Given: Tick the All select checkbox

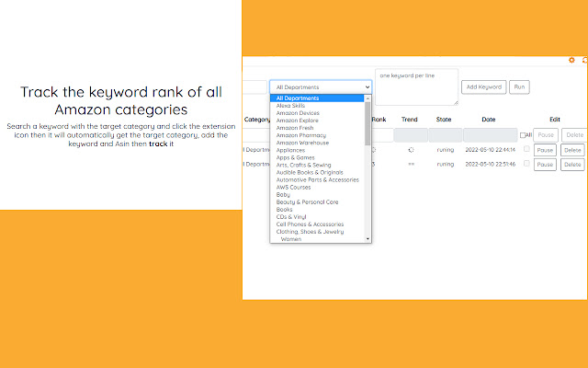Looking at the screenshot, I should point(523,135).
